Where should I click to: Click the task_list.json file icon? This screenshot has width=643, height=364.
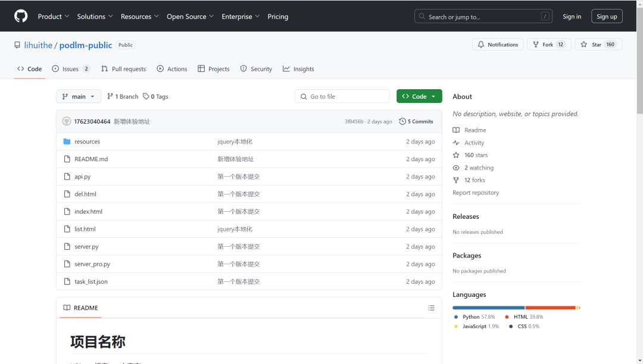coord(67,282)
